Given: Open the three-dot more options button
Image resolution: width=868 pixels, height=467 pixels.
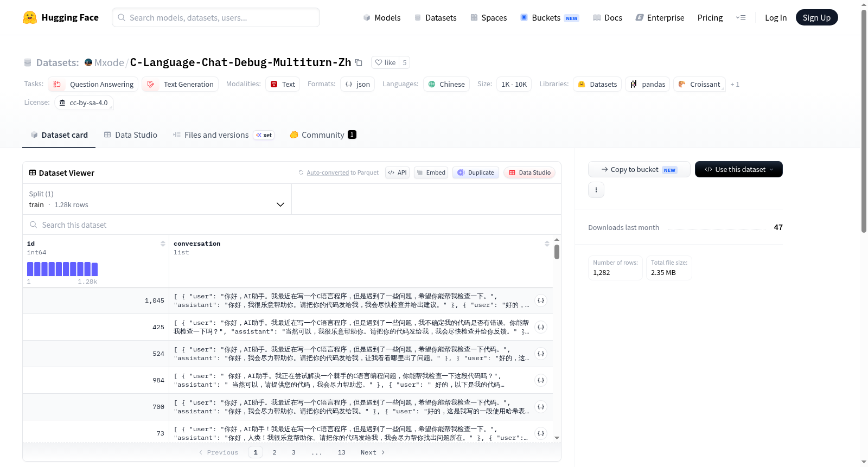Looking at the screenshot, I should 596,190.
